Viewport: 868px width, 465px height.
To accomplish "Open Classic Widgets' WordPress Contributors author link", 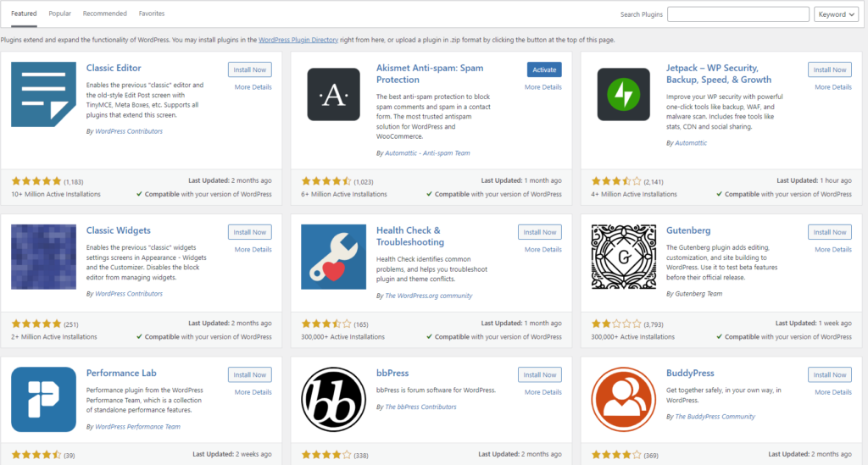I will click(x=129, y=294).
